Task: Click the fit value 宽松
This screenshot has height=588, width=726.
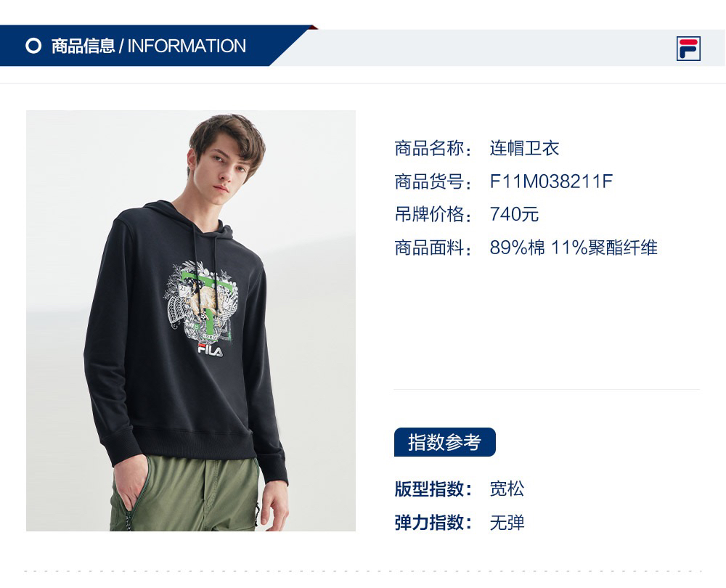Action: (507, 489)
